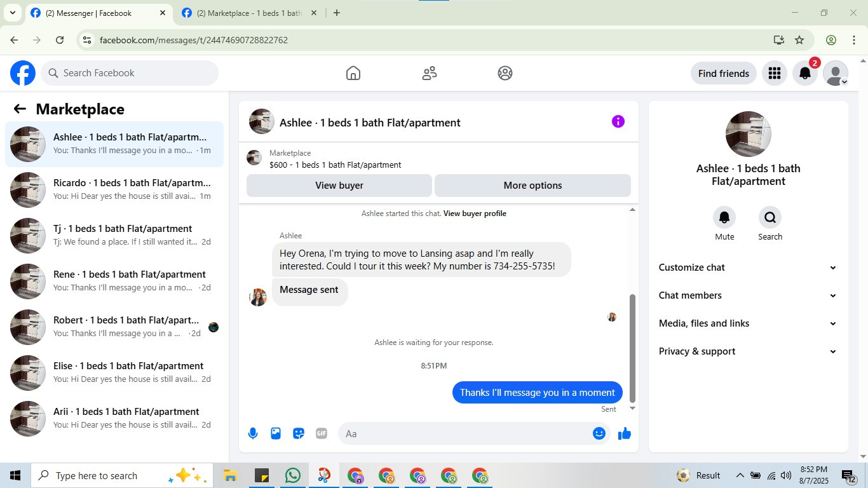The image size is (868, 488).
Task: Show hidden system tray icons
Action: [740, 475]
